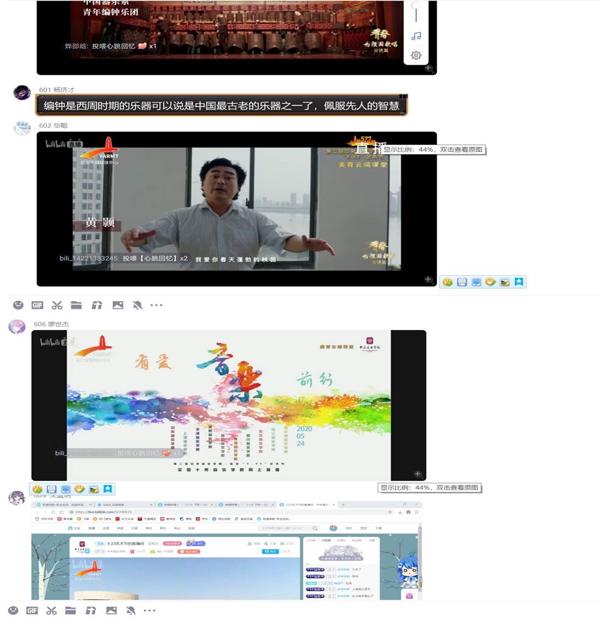
Task: Click the magnifier zoom icon on the poster image
Action: [x=417, y=473]
